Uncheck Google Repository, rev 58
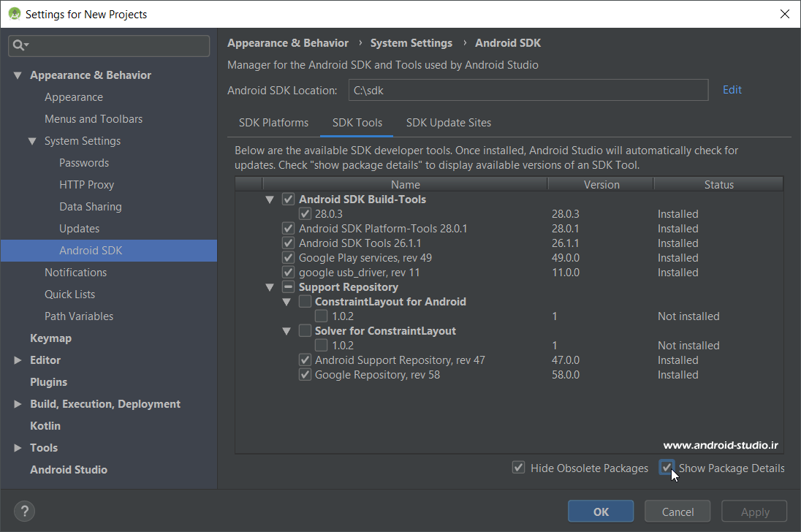Image resolution: width=801 pixels, height=532 pixels. pyautogui.click(x=305, y=375)
